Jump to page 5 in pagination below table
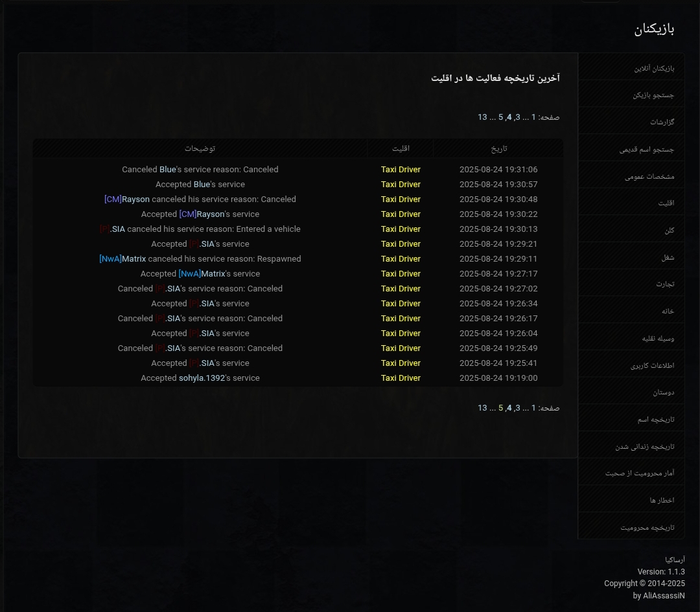This screenshot has height=612, width=700. [500, 408]
